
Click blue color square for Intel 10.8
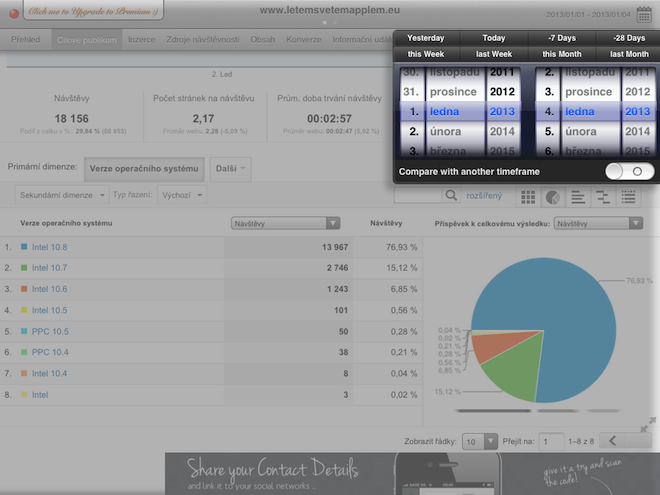tap(24, 247)
